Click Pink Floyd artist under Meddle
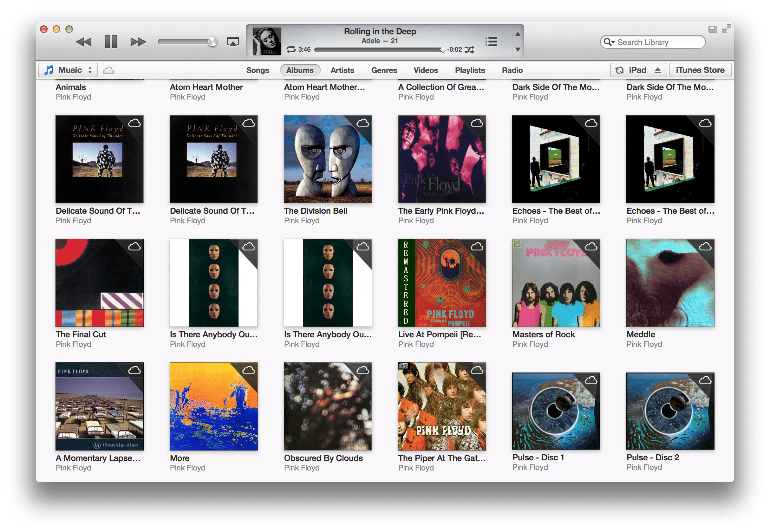The width and height of the screenshot is (770, 532). pos(644,344)
